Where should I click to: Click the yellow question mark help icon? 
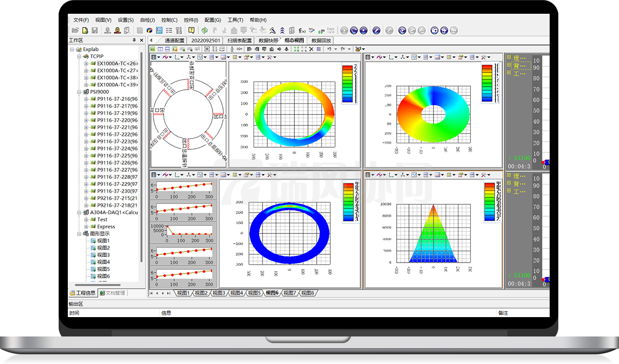191,31
